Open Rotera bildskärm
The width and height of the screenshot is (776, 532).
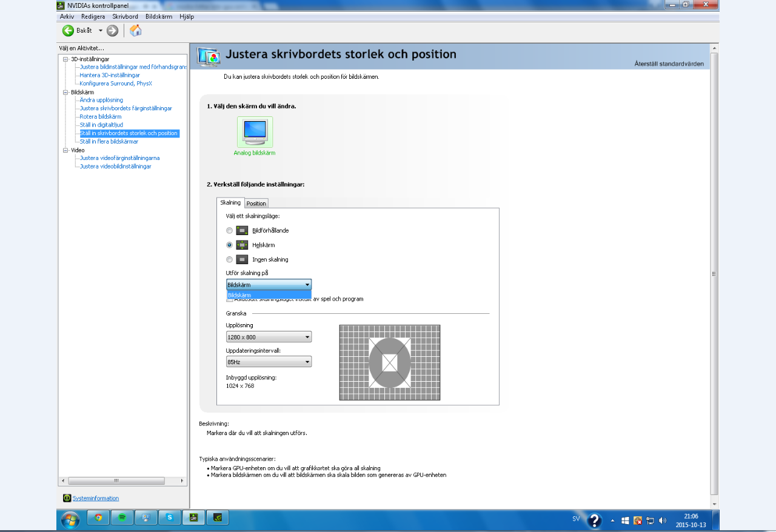(101, 116)
